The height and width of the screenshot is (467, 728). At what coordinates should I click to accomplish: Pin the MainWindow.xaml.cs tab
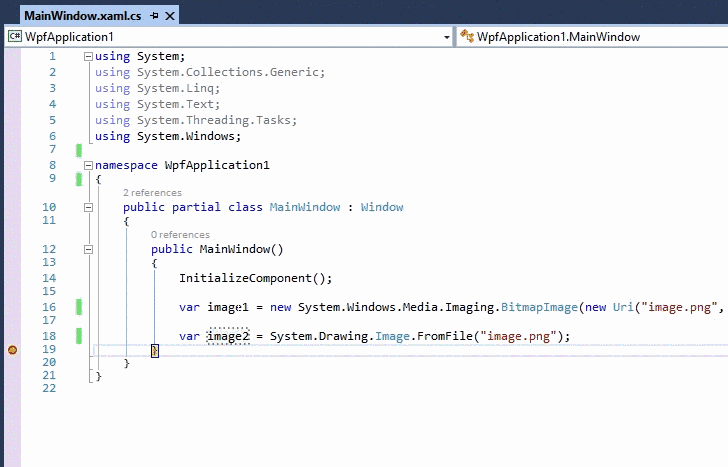pos(154,16)
